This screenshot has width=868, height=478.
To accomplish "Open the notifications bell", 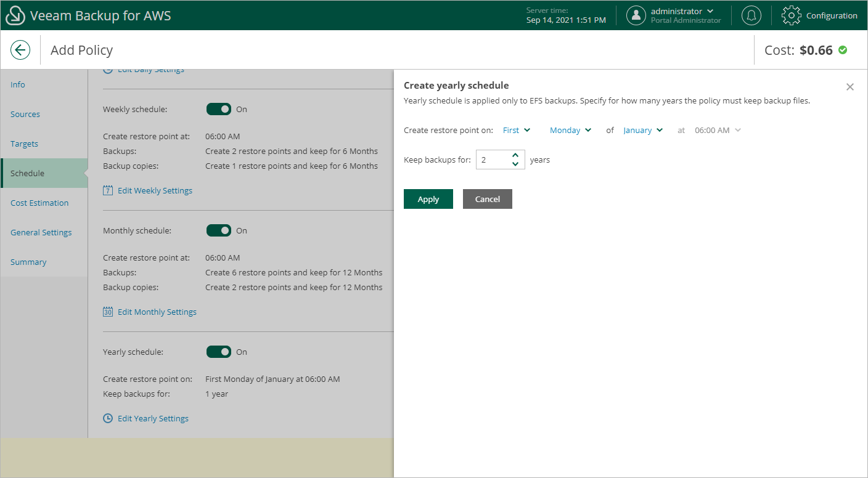I will point(751,15).
